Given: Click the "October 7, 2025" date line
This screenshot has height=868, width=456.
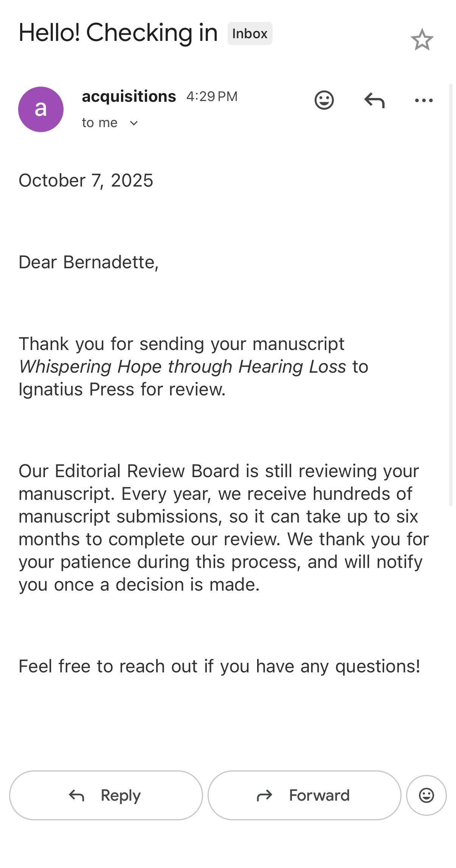Looking at the screenshot, I should 86,180.
